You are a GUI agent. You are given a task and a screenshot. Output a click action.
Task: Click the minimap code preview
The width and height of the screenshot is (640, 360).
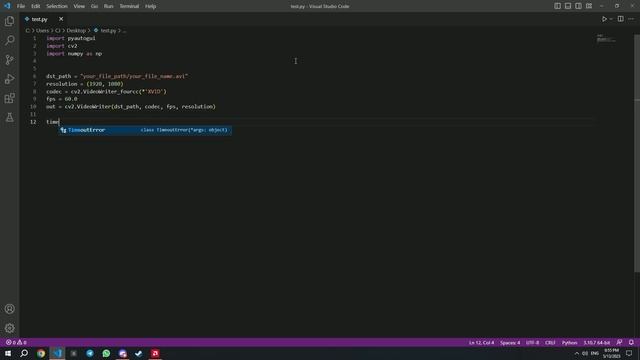pos(606,39)
